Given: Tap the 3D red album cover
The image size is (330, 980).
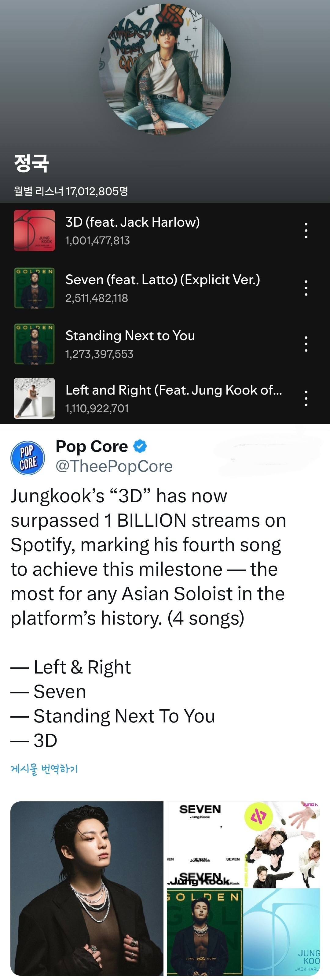Looking at the screenshot, I should pos(34,231).
